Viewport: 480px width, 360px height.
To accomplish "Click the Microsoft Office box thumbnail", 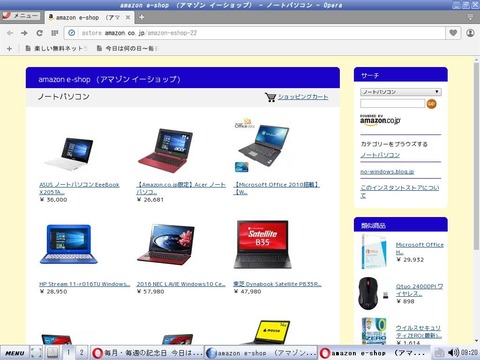I will 374,252.
